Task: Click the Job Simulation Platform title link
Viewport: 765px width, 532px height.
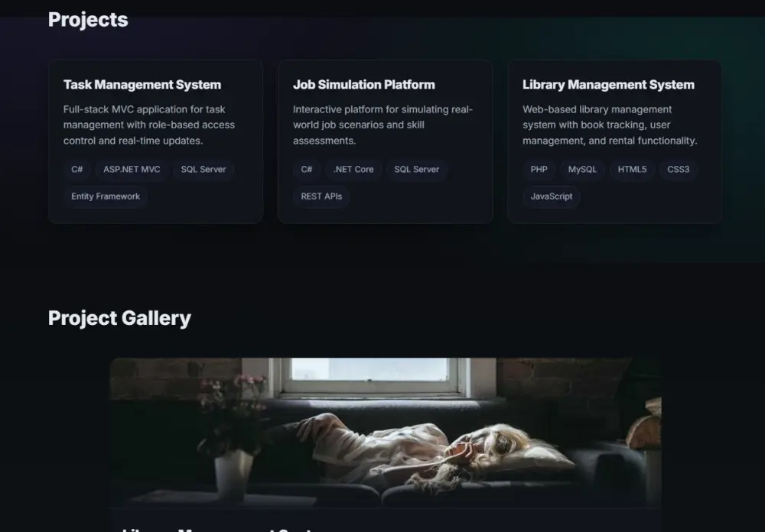Action: pos(363,85)
